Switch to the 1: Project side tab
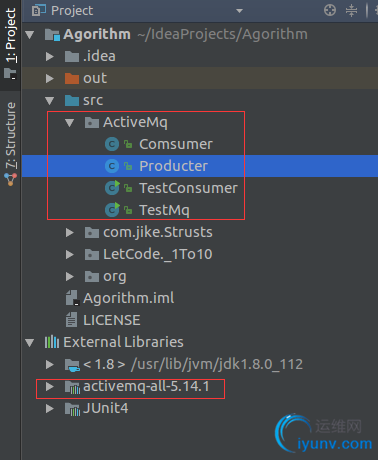 10,43
